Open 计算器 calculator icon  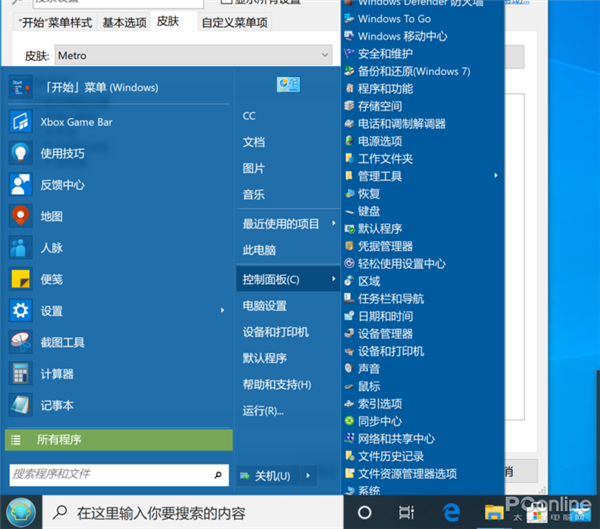21,373
